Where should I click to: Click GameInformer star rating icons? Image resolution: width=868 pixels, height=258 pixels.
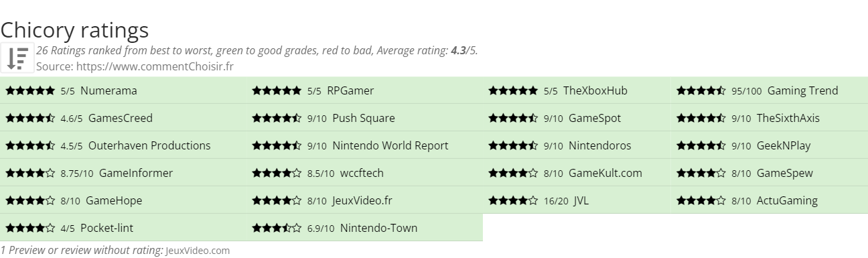30,173
